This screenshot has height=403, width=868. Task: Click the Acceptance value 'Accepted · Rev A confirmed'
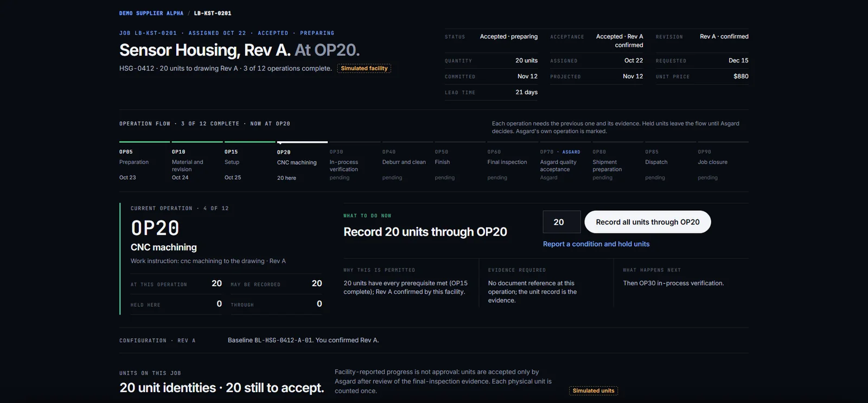coord(620,41)
